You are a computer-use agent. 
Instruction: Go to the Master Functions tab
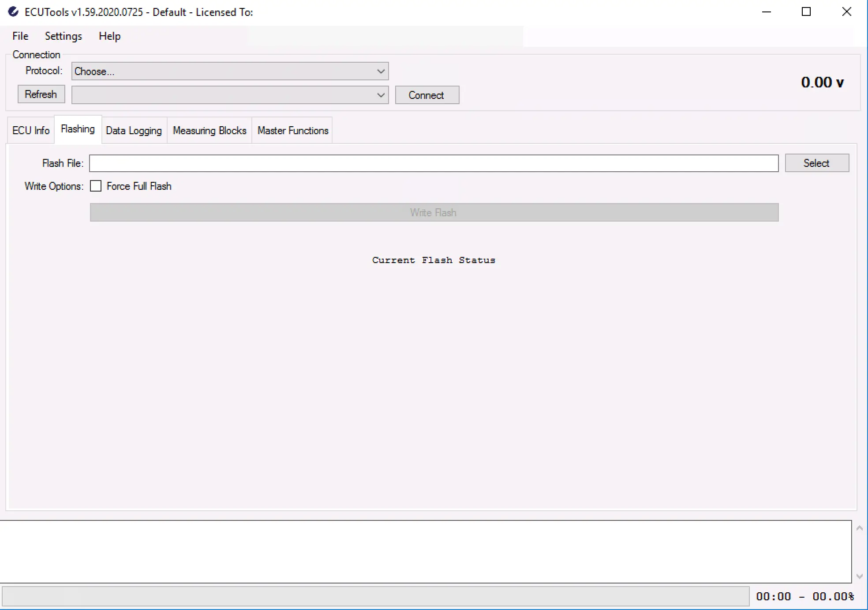pos(293,131)
